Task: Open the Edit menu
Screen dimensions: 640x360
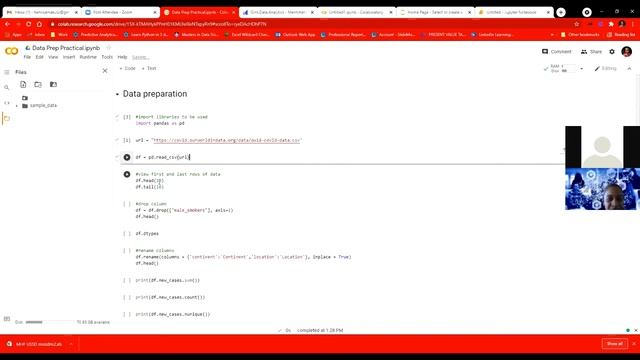Action: click(x=39, y=57)
